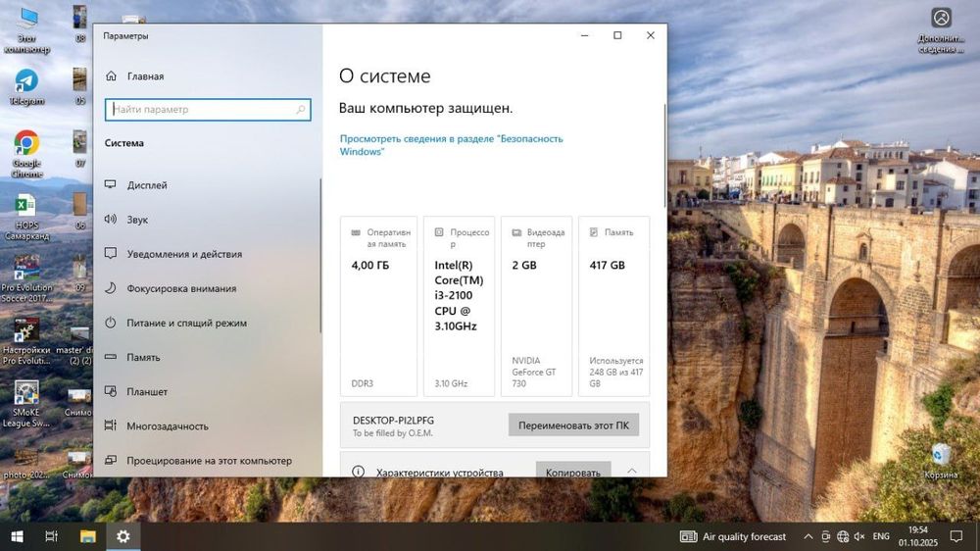
Task: Click the muted volume tray icon
Action: (x=860, y=536)
